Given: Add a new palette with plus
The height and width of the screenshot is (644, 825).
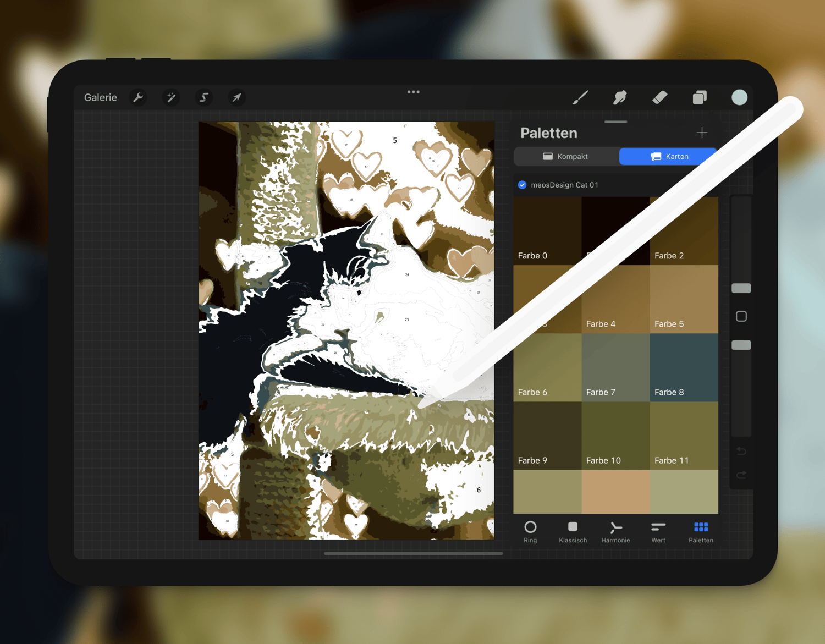Looking at the screenshot, I should click(x=702, y=133).
